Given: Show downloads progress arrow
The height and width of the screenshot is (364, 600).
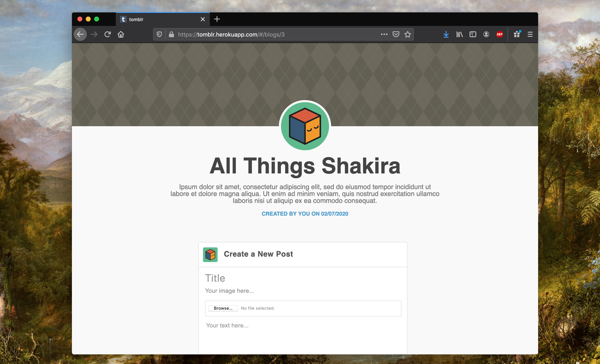Looking at the screenshot, I should click(x=446, y=34).
